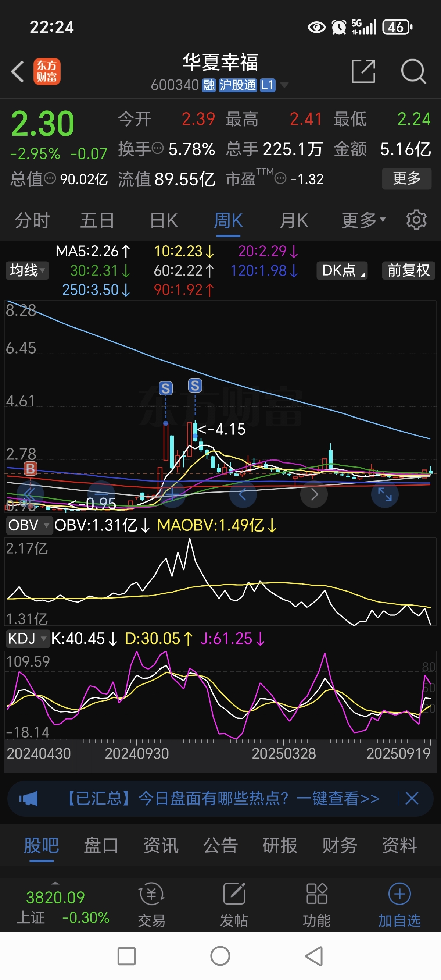This screenshot has height=980, width=441.
Task: Tap the 沪股通 badge
Action: [238, 85]
